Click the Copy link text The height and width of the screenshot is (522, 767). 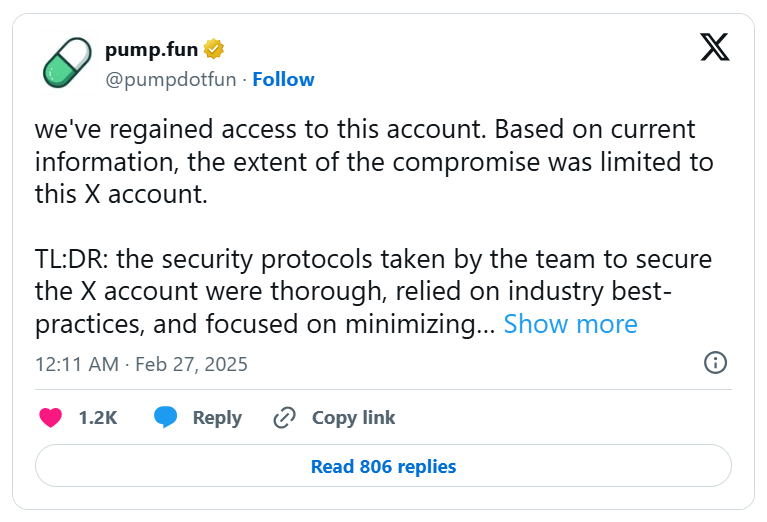[x=353, y=417]
